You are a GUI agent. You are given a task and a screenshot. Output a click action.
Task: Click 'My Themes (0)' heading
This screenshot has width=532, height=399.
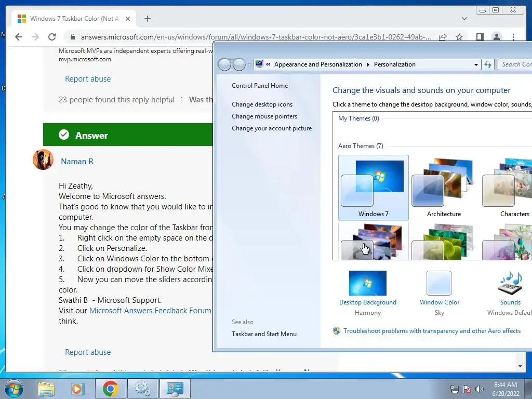tap(358, 118)
